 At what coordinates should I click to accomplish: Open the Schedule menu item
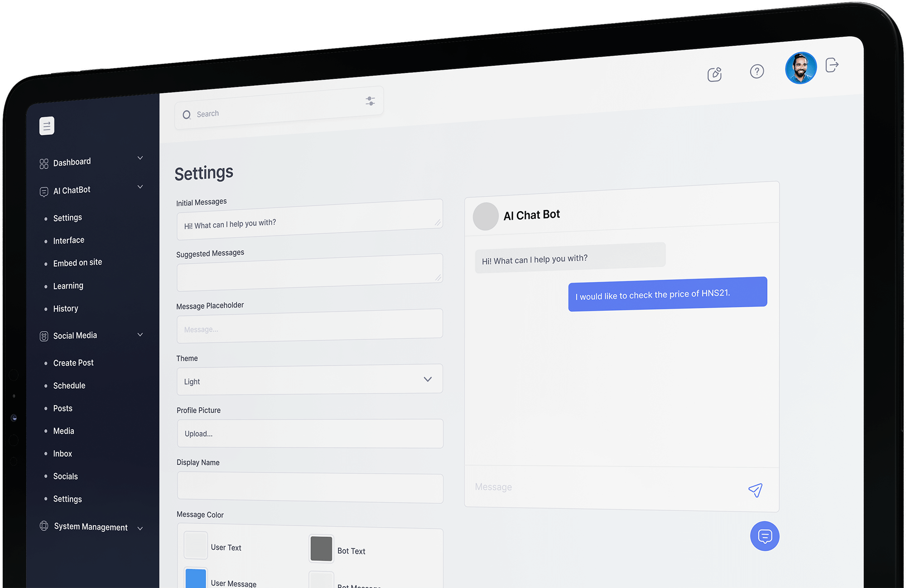click(x=69, y=386)
